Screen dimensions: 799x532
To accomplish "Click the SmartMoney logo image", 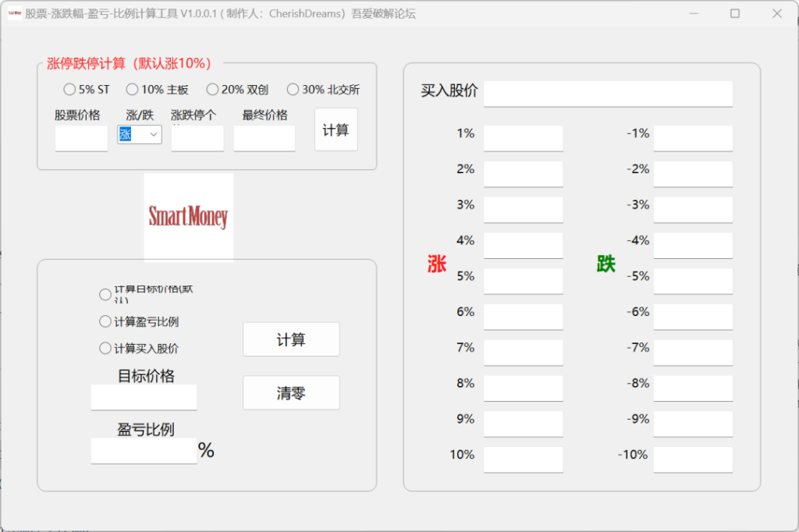I will click(188, 215).
